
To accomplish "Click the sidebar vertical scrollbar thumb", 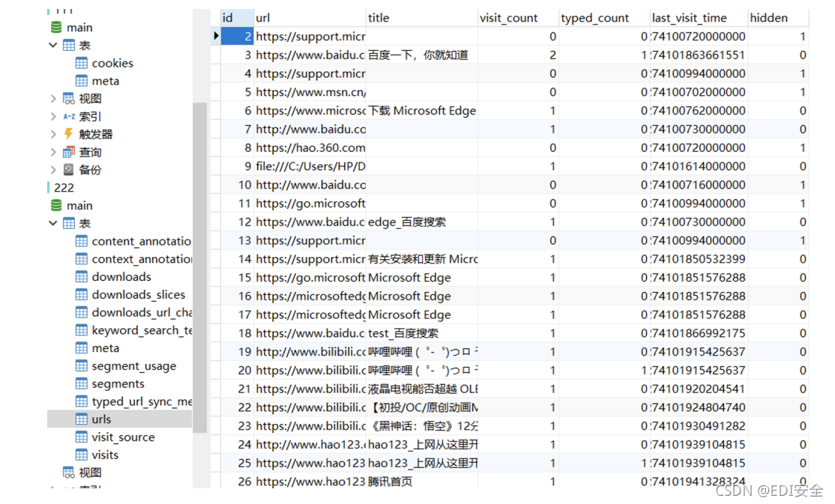I will click(199, 267).
